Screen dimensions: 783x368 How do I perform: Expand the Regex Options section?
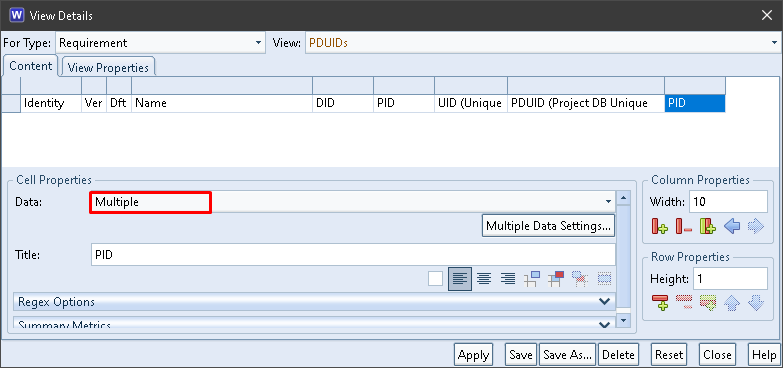point(314,302)
